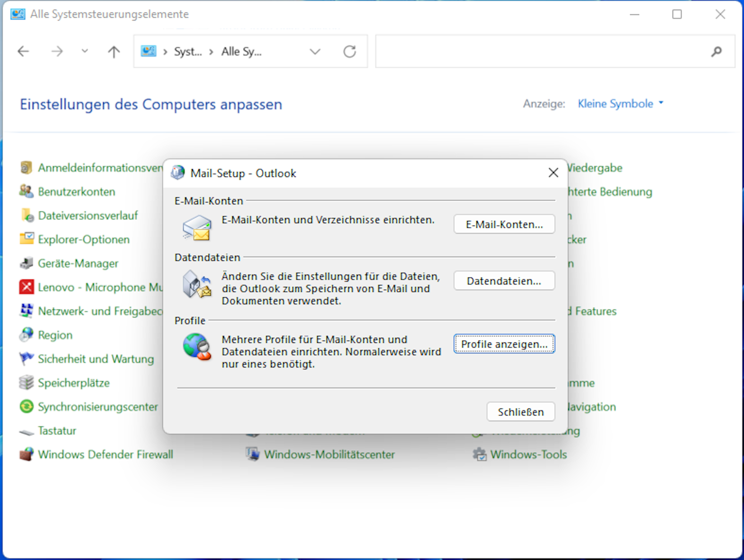
Task: Open Windows-Mobilitätscenter link
Action: pyautogui.click(x=329, y=454)
